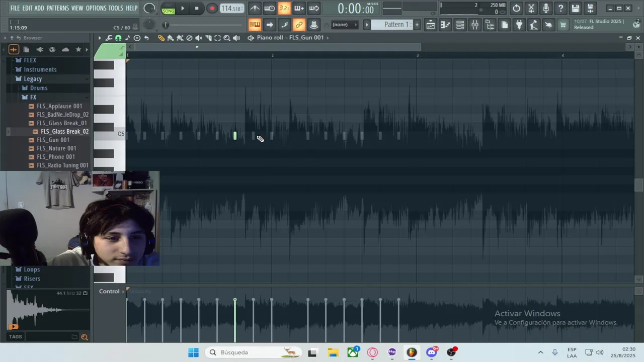Toggle the metronome

(255, 8)
